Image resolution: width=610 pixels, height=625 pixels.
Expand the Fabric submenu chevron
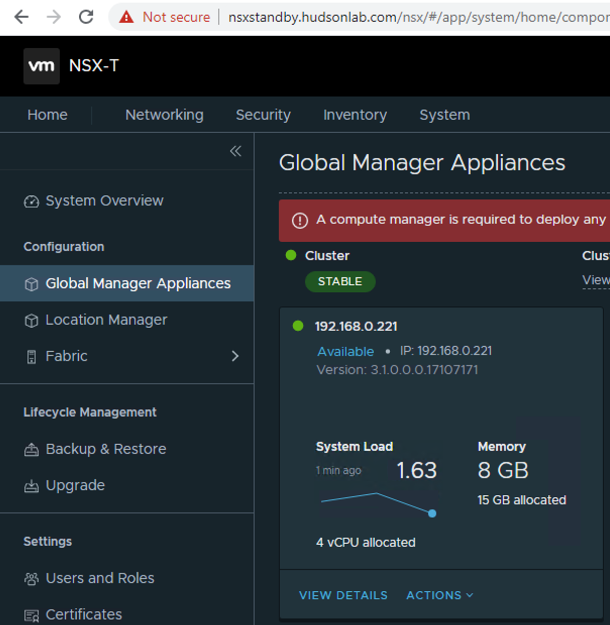pos(235,356)
